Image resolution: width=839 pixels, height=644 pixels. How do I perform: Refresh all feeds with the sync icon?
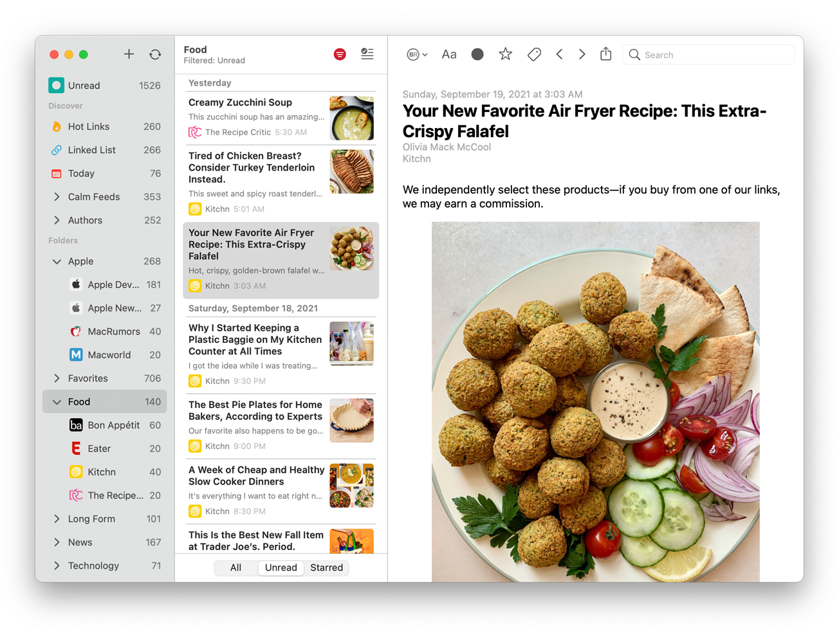pos(155,54)
